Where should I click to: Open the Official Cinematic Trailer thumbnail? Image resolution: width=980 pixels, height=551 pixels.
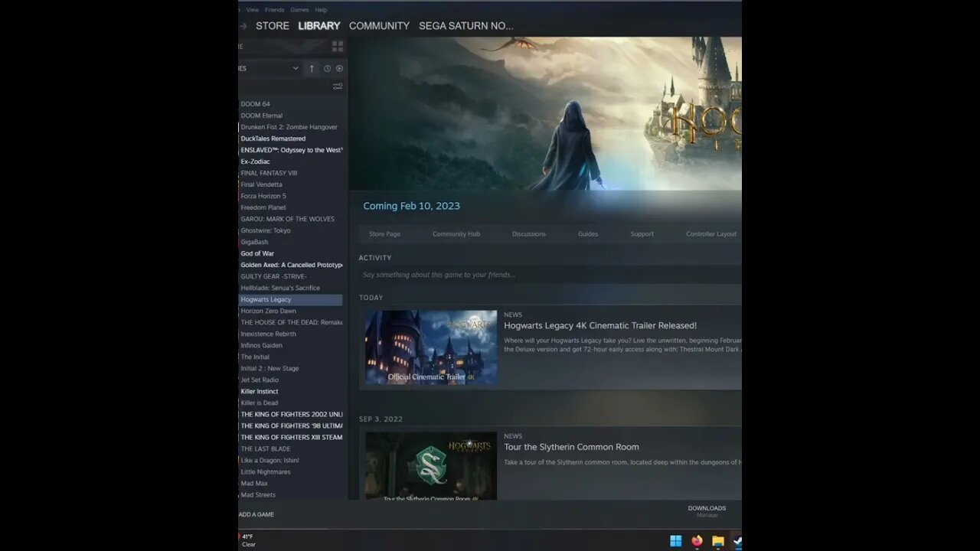(x=431, y=347)
